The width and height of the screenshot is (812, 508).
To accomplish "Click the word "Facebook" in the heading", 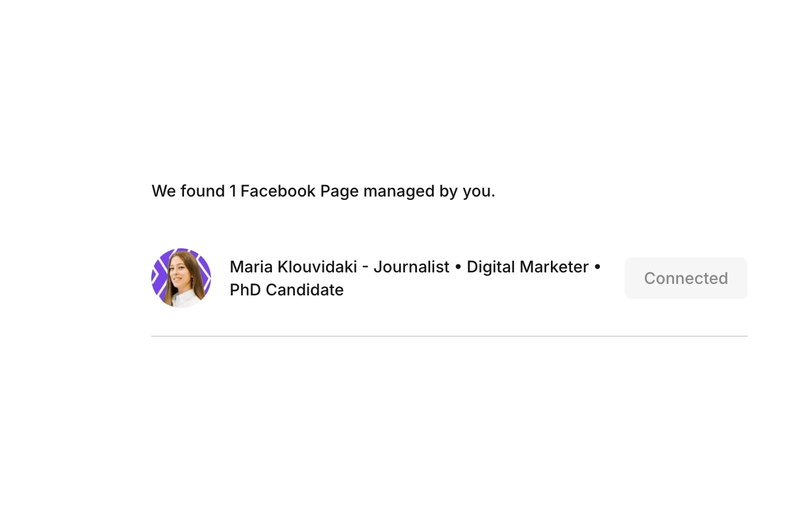I will [278, 191].
